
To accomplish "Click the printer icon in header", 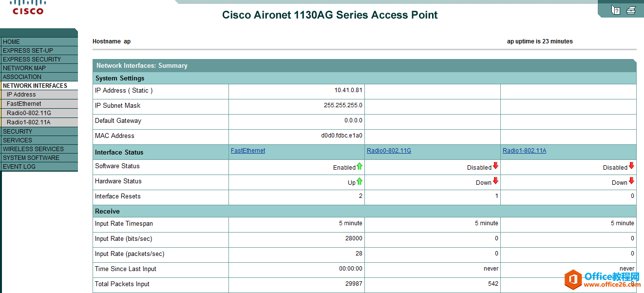I will pos(631,10).
